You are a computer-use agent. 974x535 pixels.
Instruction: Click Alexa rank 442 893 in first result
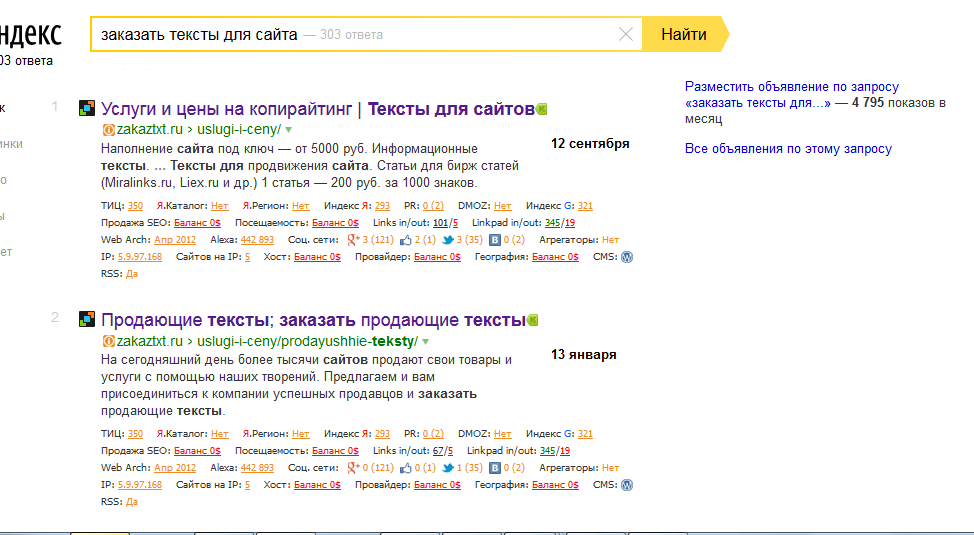(257, 240)
